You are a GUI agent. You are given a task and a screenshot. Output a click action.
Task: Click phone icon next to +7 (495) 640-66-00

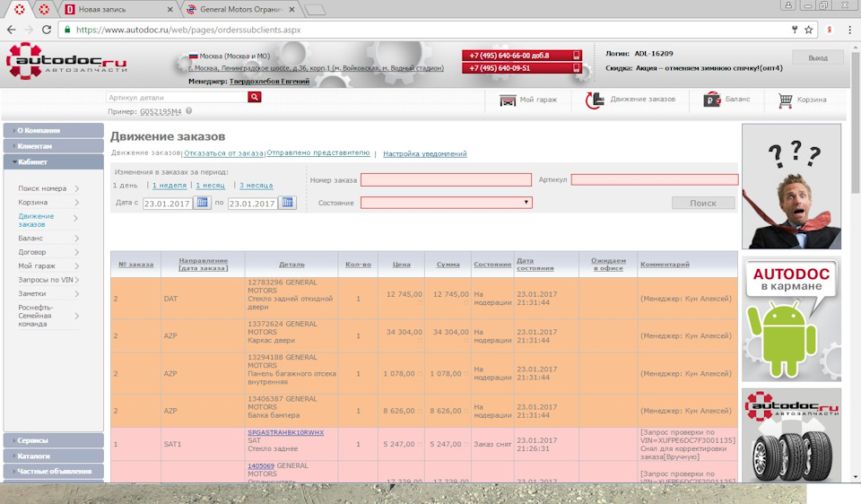(x=576, y=56)
